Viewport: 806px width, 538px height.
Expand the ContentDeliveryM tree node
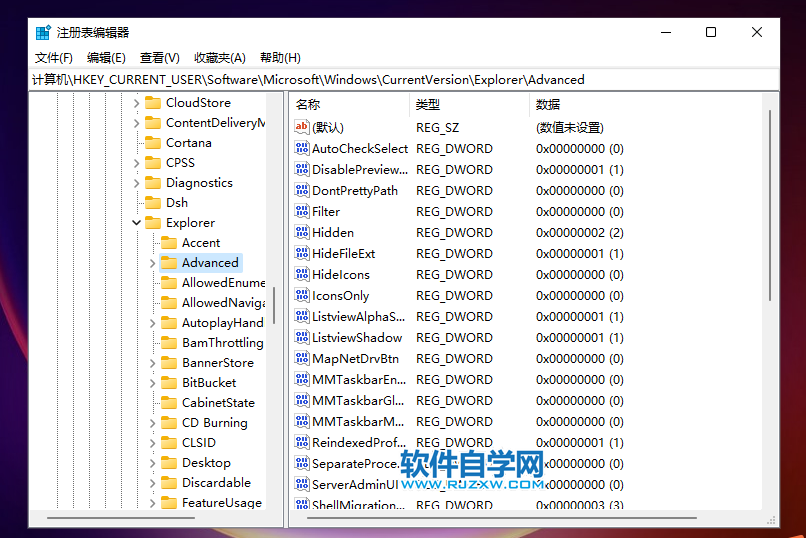[136, 123]
